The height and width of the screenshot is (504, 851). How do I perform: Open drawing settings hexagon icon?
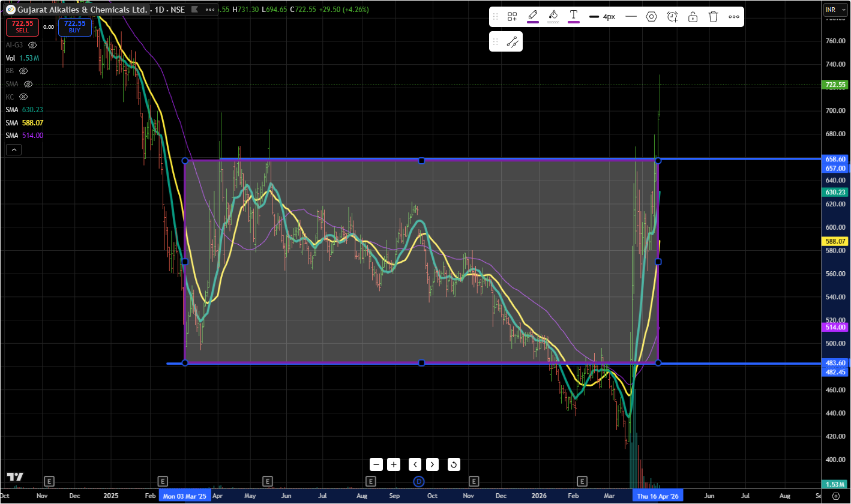click(x=651, y=17)
